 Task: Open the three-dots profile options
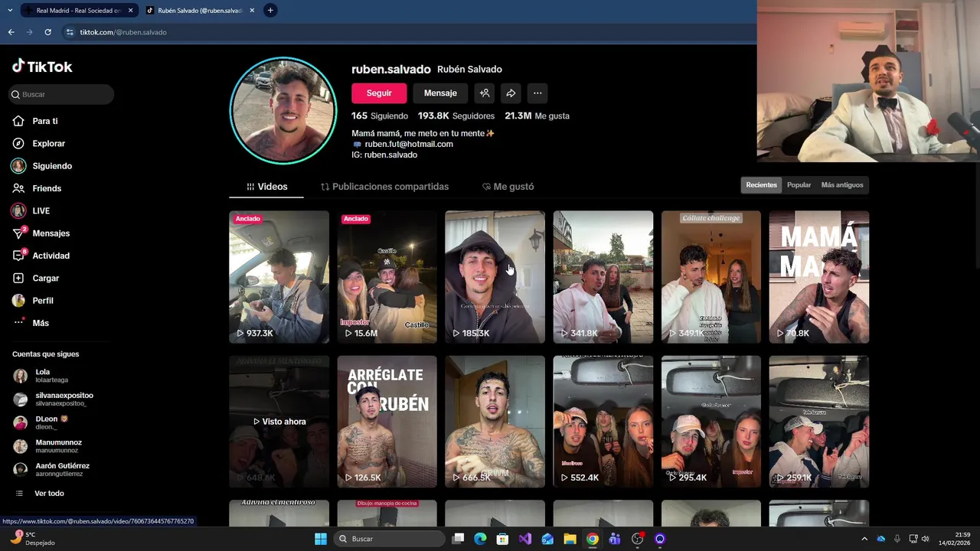[x=537, y=93]
